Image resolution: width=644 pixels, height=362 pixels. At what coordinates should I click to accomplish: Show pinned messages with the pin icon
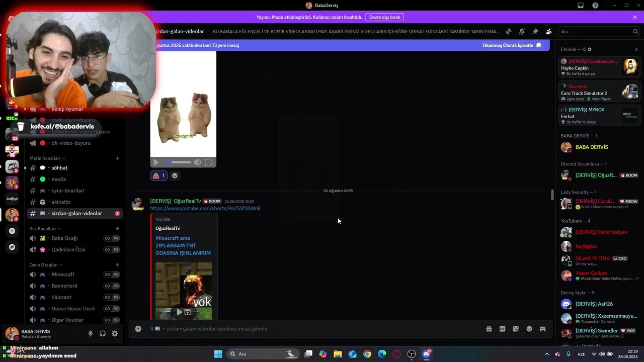pos(535,31)
